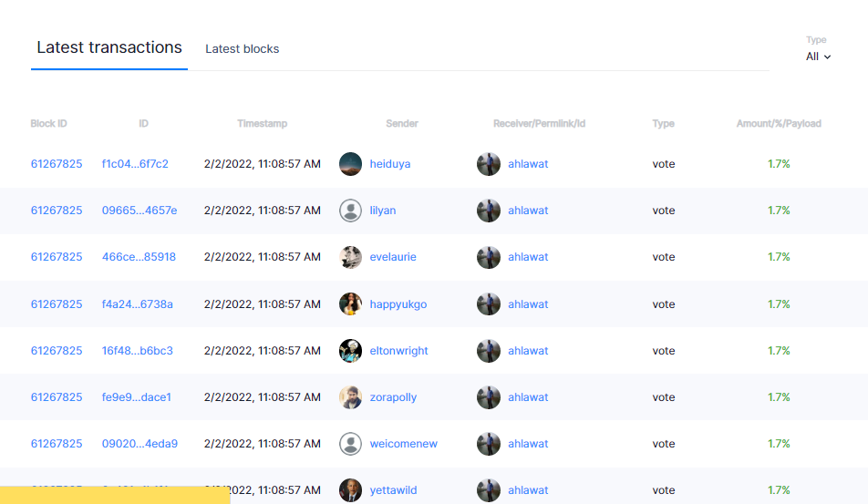Open sender zorapolly's profile link
Image resolution: width=868 pixels, height=504 pixels.
[x=393, y=396]
